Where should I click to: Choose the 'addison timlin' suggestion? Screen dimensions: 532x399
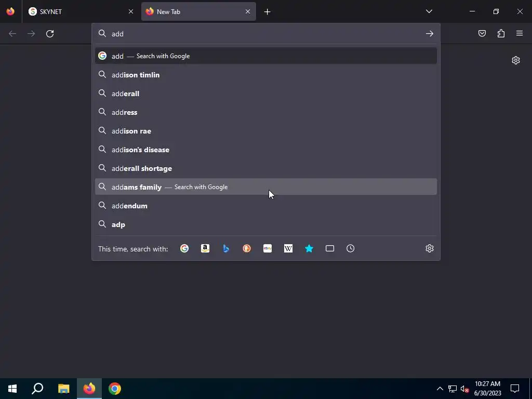266,75
